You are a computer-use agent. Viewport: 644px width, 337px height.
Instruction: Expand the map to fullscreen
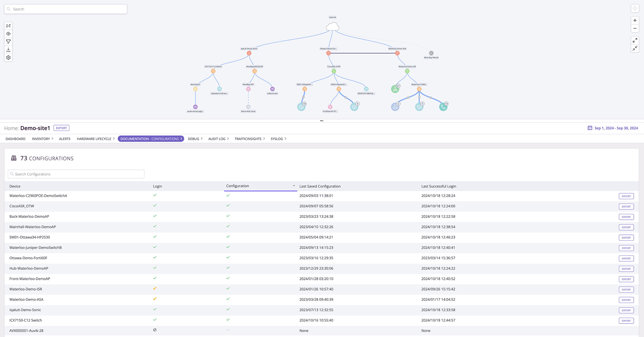(x=635, y=41)
